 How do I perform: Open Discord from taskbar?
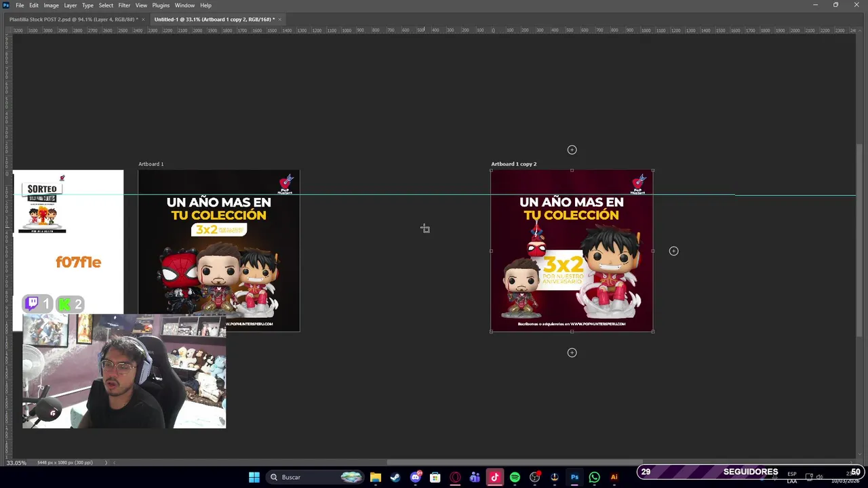[x=416, y=477]
